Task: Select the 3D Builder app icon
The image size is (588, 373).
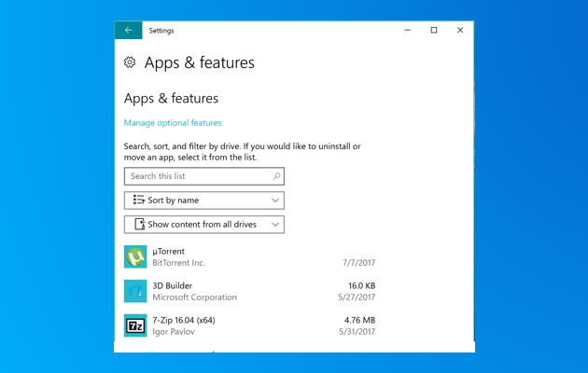Action: [135, 291]
